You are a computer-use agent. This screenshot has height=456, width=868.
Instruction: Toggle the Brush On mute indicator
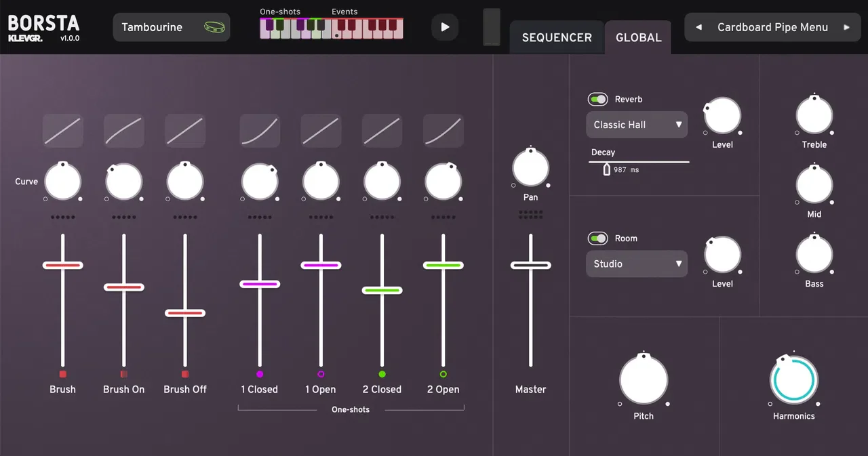[x=124, y=374]
